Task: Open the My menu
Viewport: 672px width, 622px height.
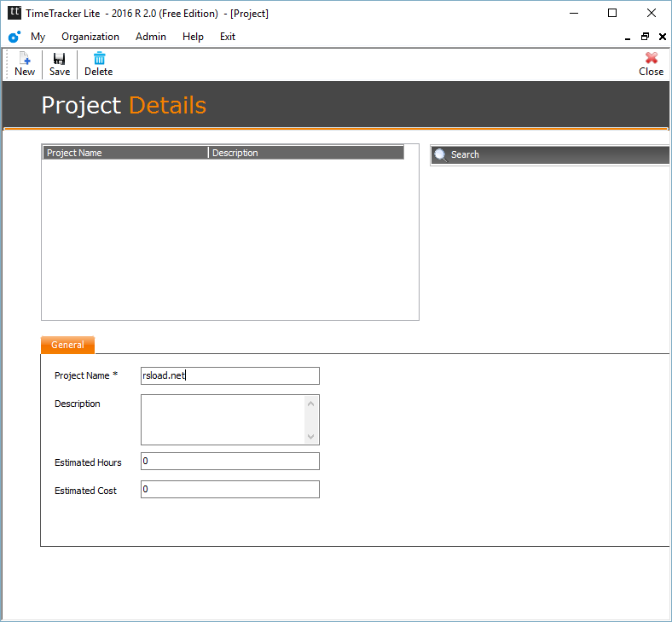Action: click(38, 37)
